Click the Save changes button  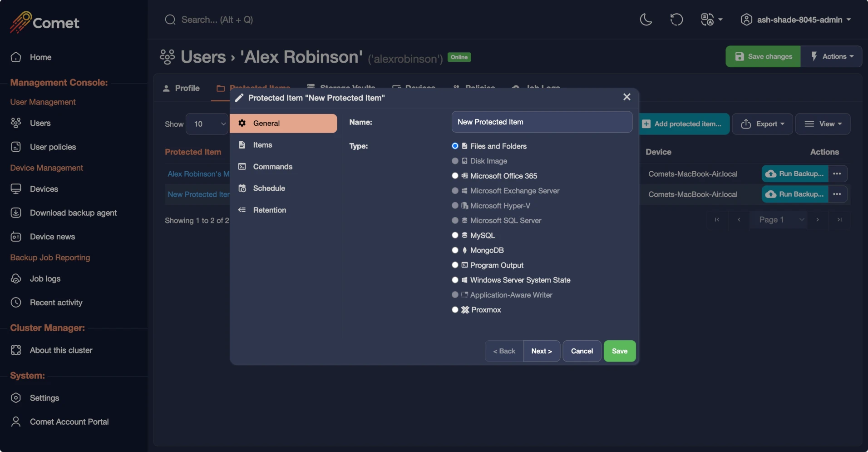coord(763,56)
